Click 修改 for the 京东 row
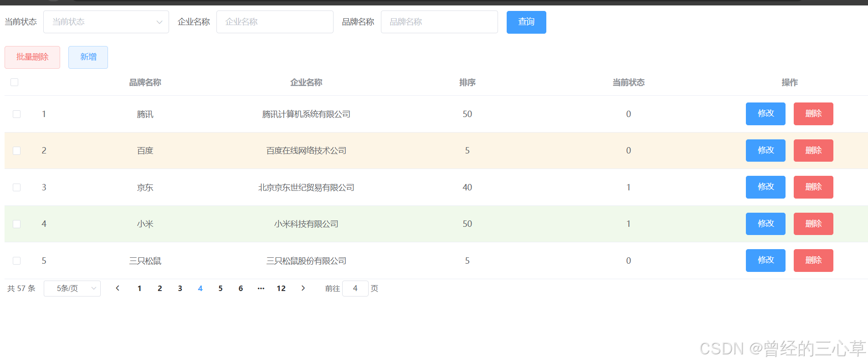This screenshot has height=363, width=868. click(765, 187)
